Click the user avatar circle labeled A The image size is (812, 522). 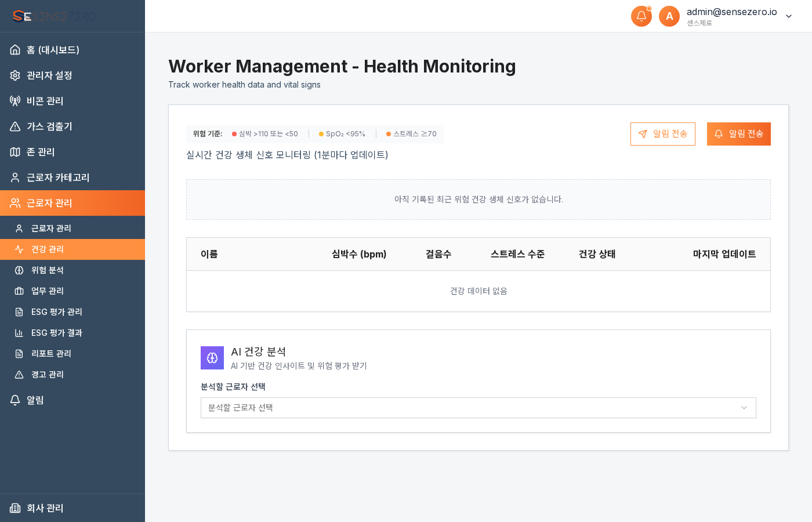pos(669,16)
